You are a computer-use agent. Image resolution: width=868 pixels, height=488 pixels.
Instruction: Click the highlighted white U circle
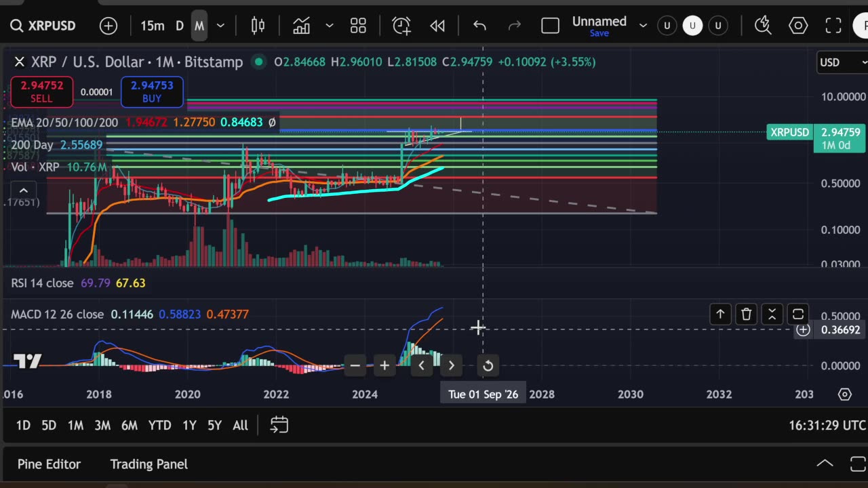[692, 26]
